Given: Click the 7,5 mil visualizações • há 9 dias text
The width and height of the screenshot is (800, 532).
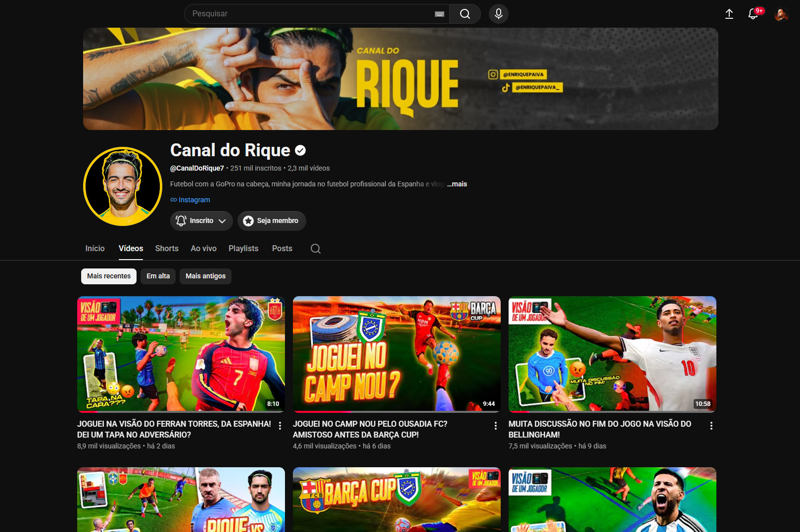Looking at the screenshot, I should [558, 446].
